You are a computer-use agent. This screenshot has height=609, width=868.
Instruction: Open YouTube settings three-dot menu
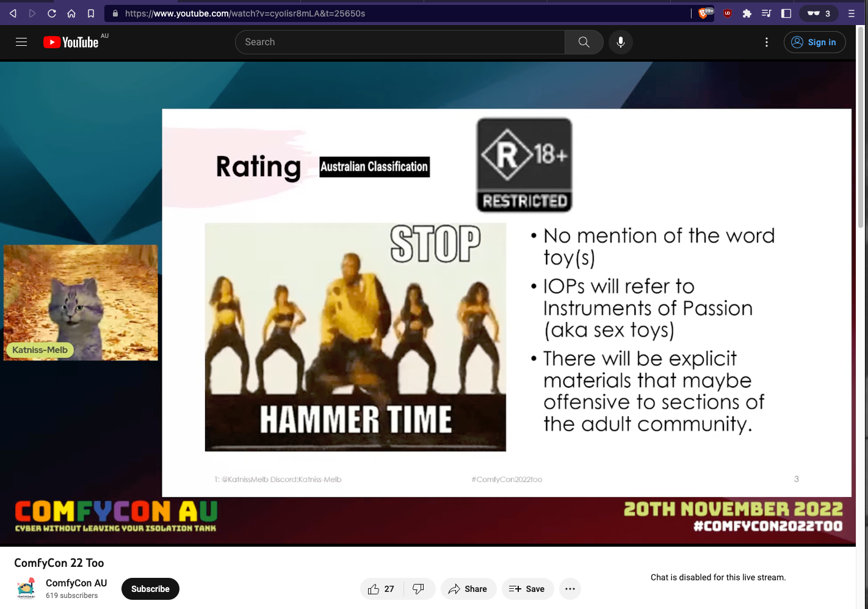(x=767, y=42)
